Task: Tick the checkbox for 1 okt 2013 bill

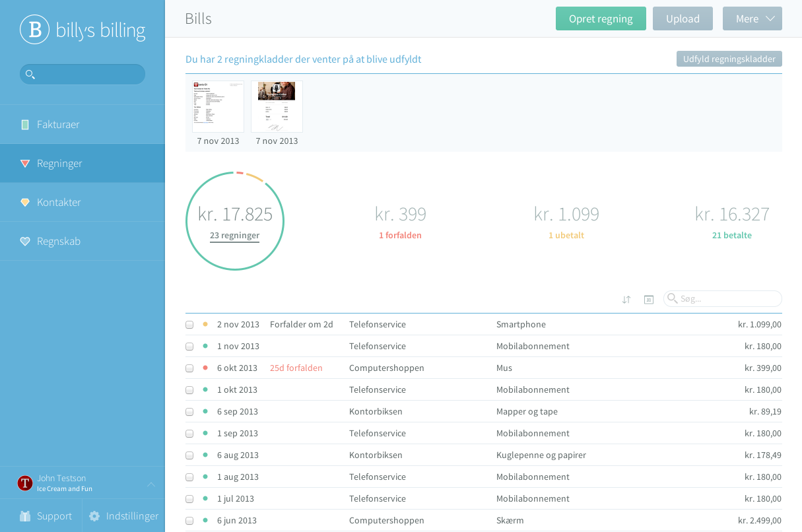Action: (x=189, y=390)
